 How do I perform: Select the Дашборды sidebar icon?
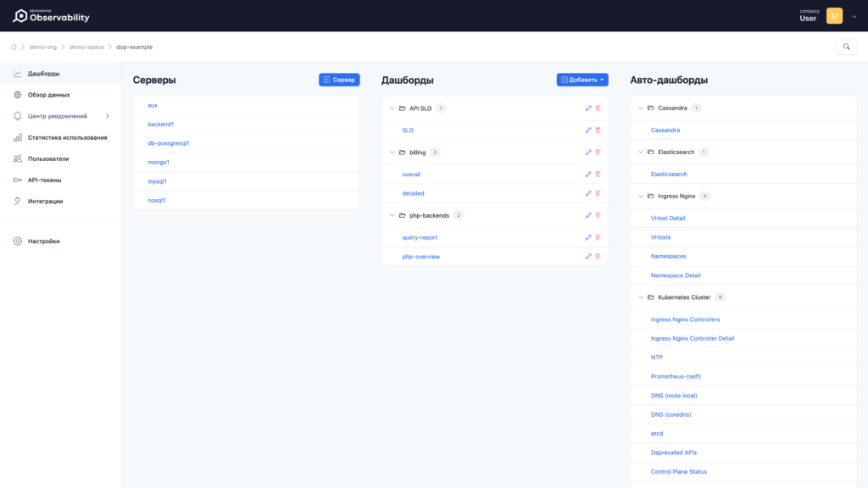19,73
